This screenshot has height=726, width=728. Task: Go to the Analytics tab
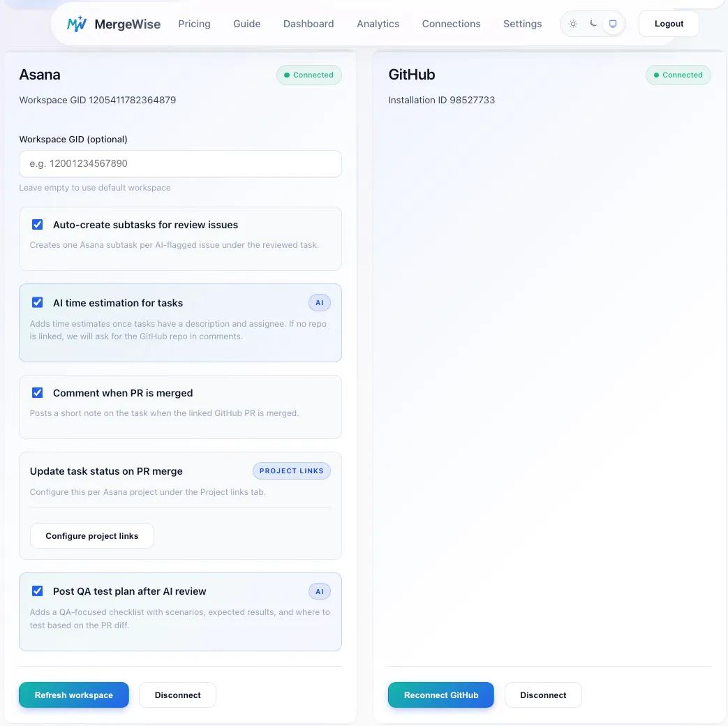[378, 24]
